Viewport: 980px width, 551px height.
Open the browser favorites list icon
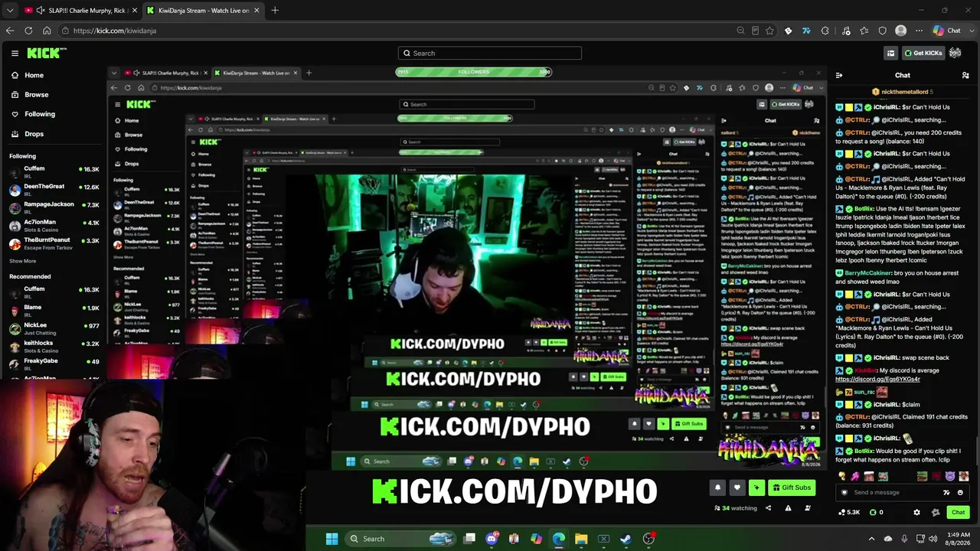(864, 31)
